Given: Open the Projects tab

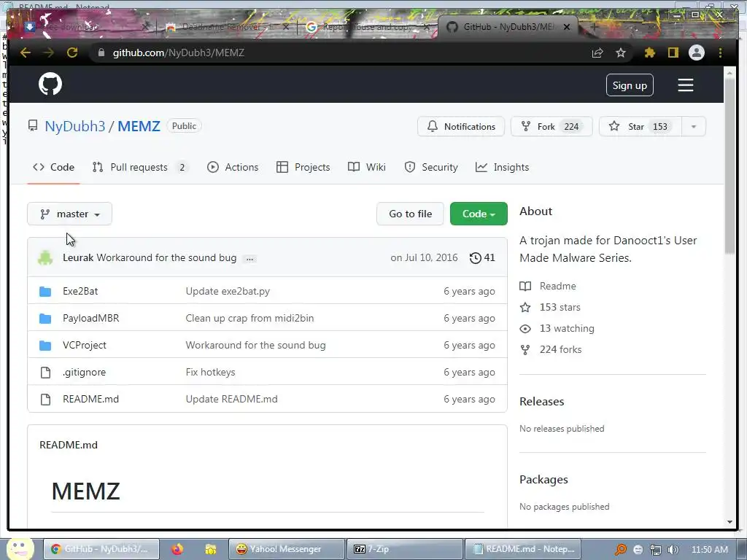Looking at the screenshot, I should 303,167.
